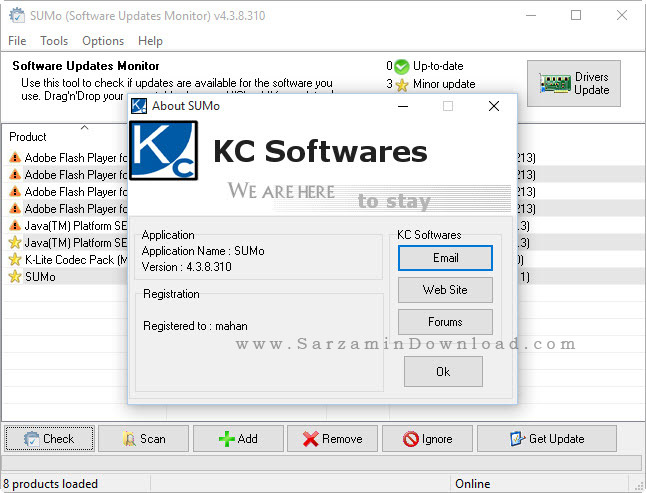Click the About SUMo title bar icon

coord(139,106)
